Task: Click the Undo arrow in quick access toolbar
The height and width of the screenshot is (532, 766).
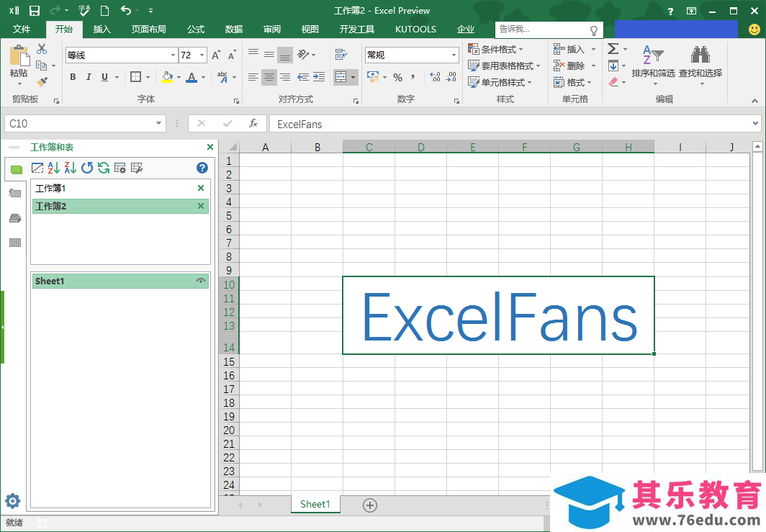Action: [x=125, y=10]
